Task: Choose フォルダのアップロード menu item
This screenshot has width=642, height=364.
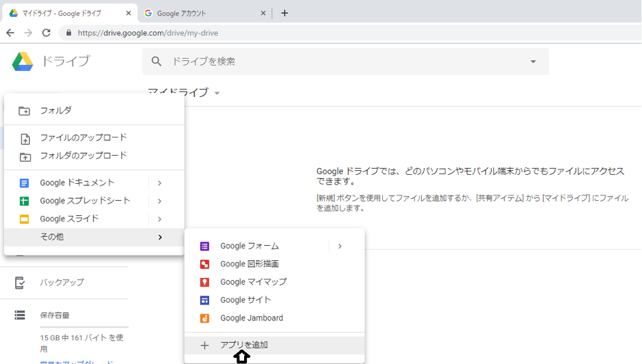Action: pos(94,156)
